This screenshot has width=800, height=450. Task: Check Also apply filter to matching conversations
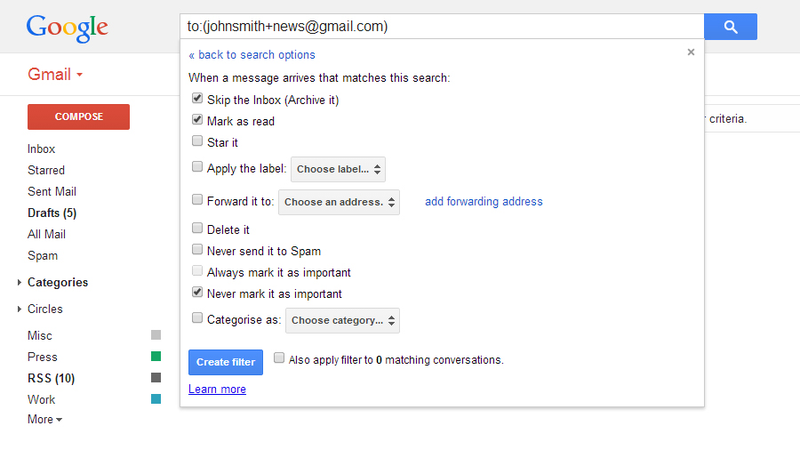pos(279,358)
